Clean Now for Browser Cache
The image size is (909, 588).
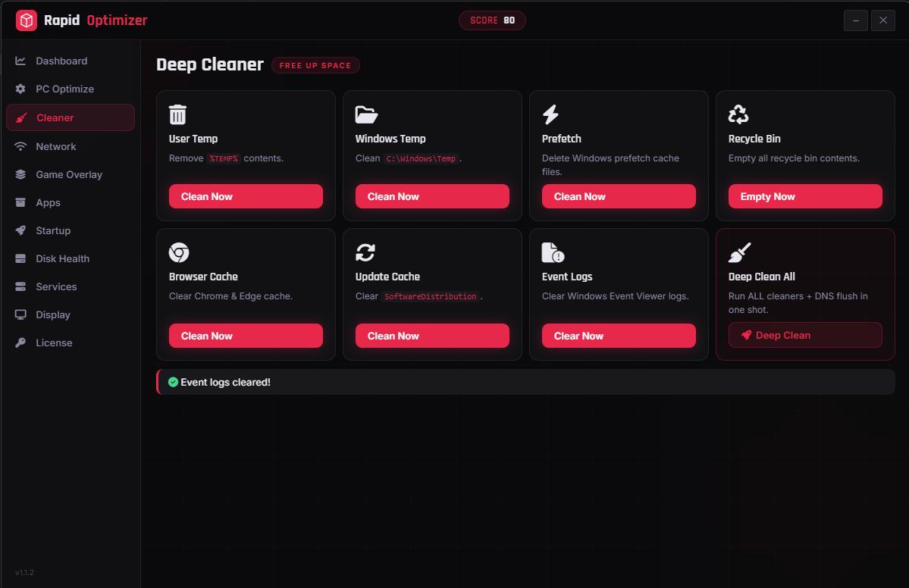[246, 336]
